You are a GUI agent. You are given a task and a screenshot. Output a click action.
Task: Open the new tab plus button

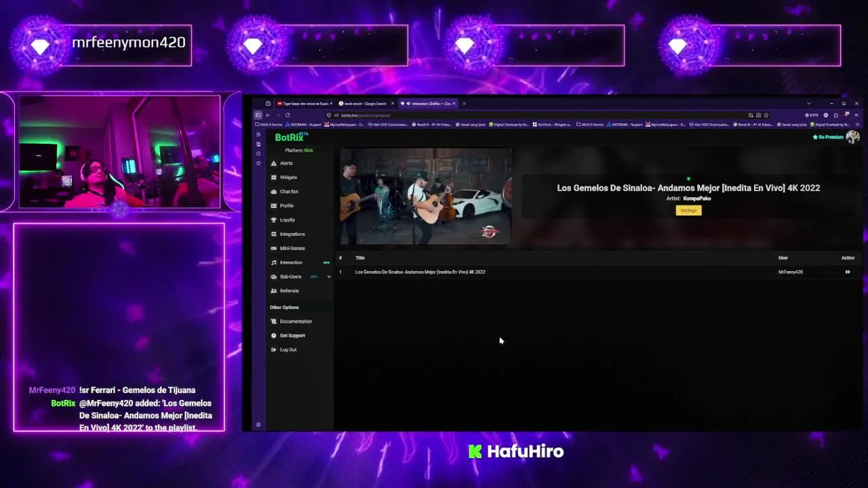click(464, 104)
